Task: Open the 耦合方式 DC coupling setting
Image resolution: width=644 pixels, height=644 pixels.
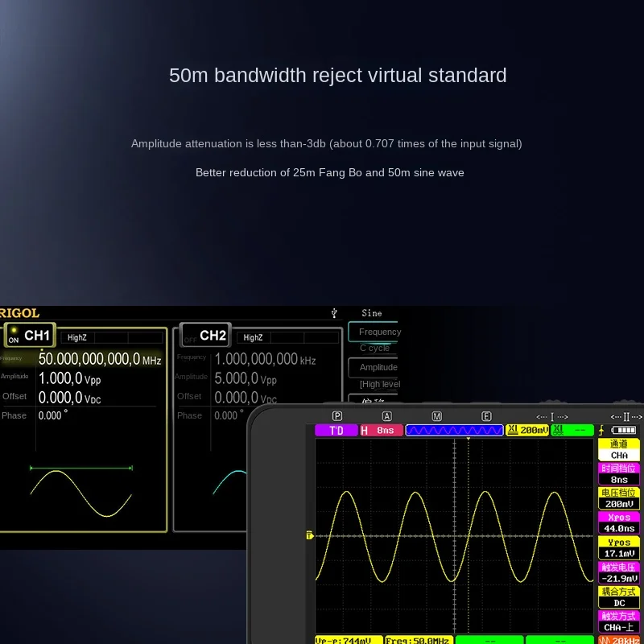Action: point(618,597)
